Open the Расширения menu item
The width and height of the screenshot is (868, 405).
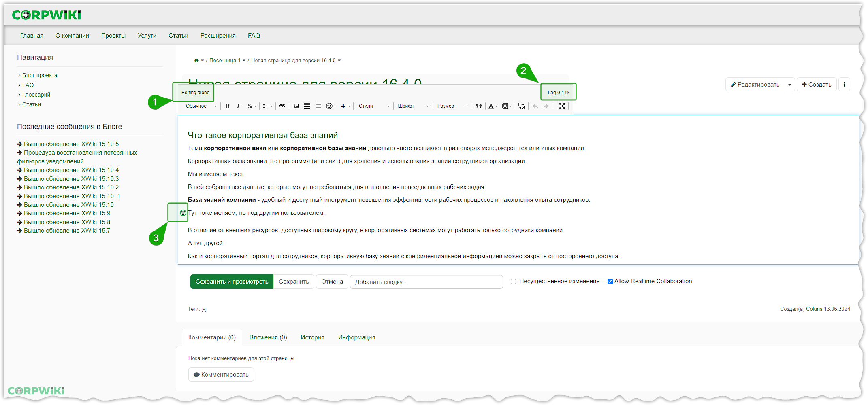coord(218,36)
